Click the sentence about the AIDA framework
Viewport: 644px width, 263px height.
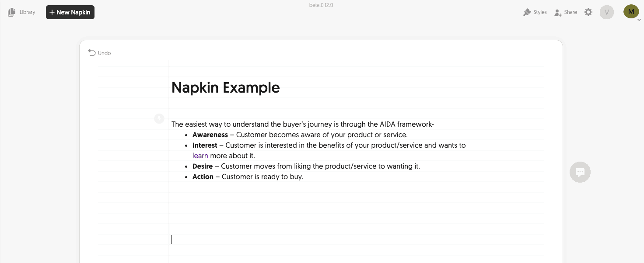coord(303,124)
